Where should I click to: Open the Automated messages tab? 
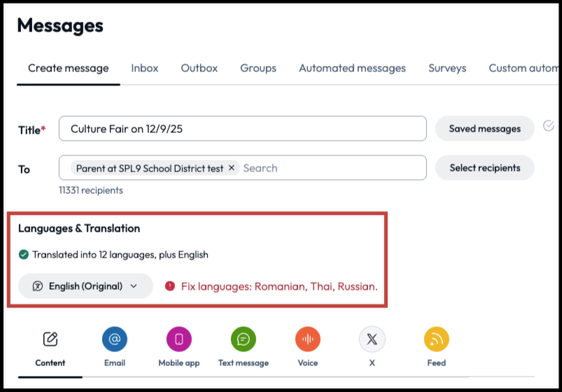tap(352, 68)
